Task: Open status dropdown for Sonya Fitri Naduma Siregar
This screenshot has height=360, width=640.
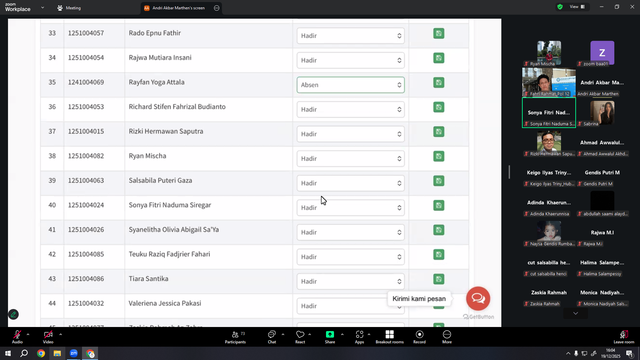Action: 351,207
